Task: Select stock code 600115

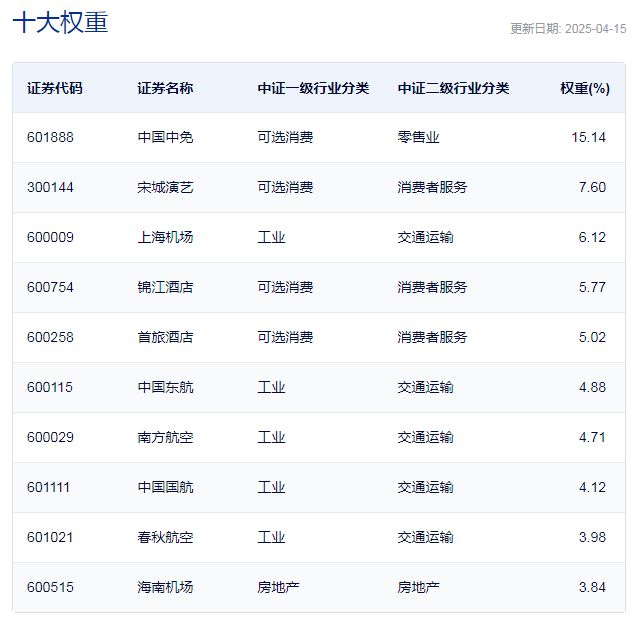Action: pyautogui.click(x=50, y=387)
